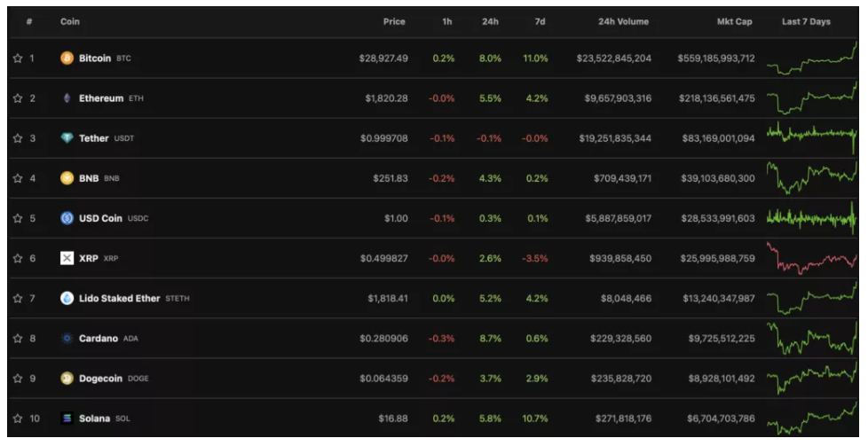
Task: Click the Dogecoin logo icon
Action: point(67,379)
